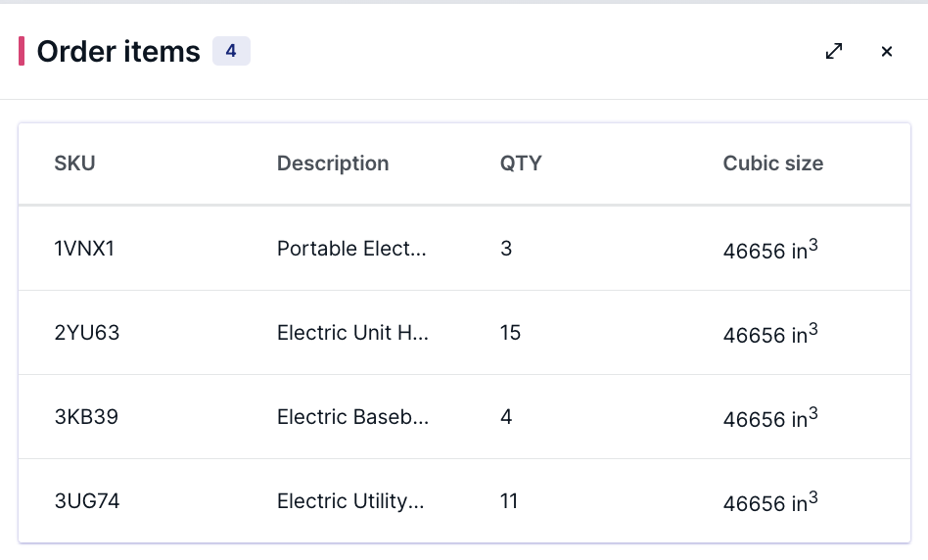Viewport: 928px width, 560px height.
Task: Click cubic size of 1VNX1 row
Action: [x=770, y=249]
